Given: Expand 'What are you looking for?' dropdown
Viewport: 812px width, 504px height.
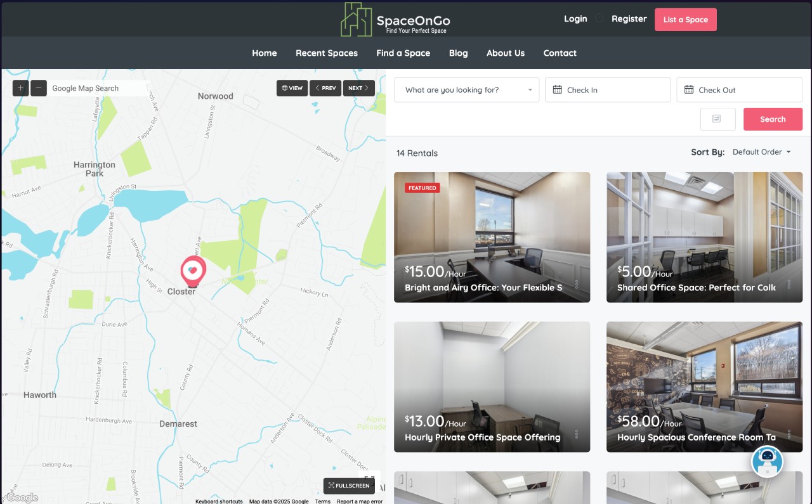Looking at the screenshot, I should coord(467,90).
